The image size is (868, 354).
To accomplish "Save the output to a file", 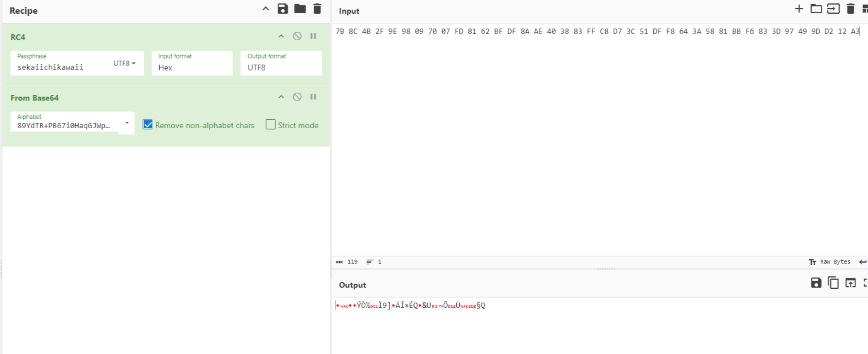I will click(816, 283).
